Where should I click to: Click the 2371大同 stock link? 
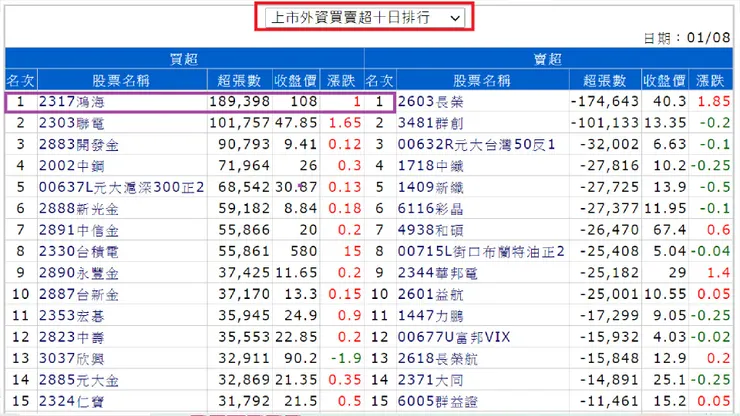point(430,380)
